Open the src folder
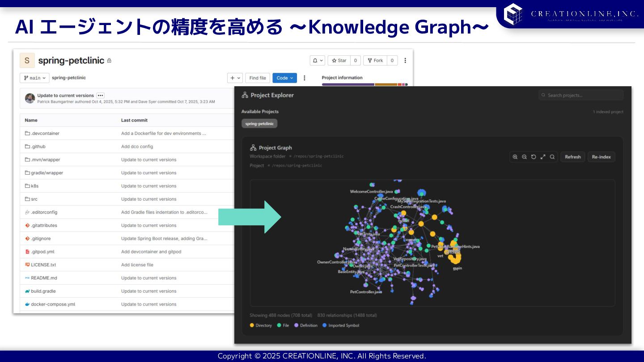644x362 pixels. (34, 199)
